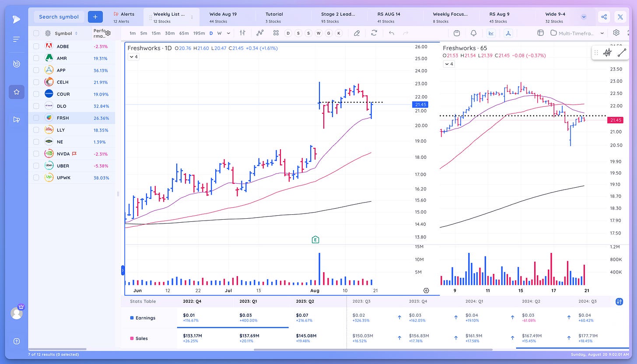Click the share icon in top bar
Image resolution: width=637 pixels, height=364 pixels.
pyautogui.click(x=604, y=17)
